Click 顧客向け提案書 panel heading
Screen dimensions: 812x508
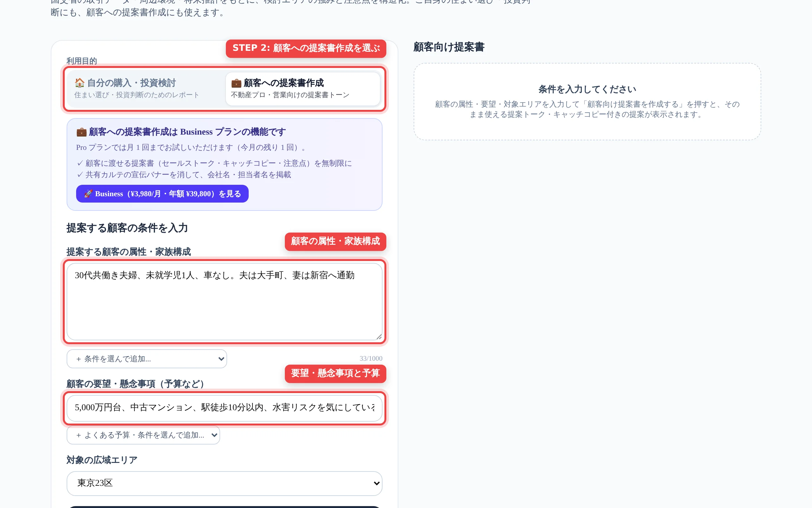pos(449,47)
